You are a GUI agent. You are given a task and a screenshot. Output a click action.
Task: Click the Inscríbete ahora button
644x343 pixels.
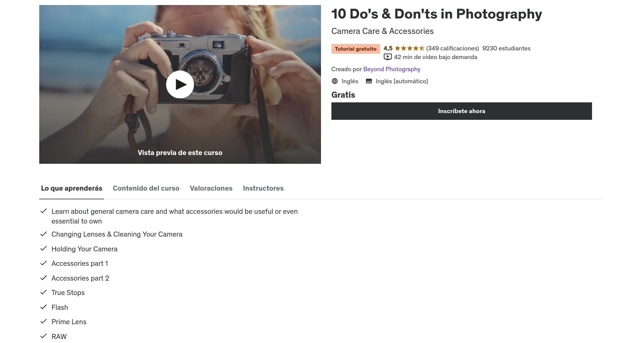(x=462, y=111)
